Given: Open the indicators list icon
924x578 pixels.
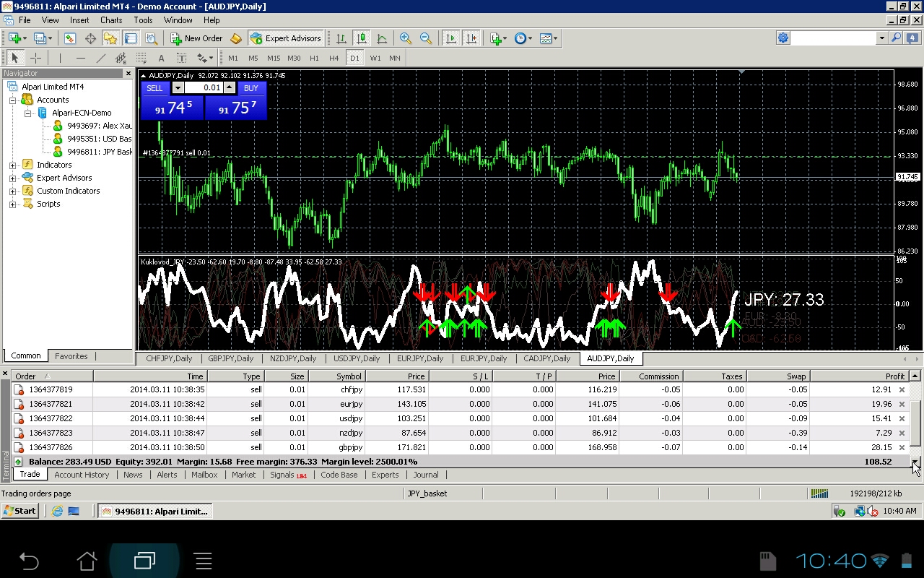Looking at the screenshot, I should (x=496, y=38).
